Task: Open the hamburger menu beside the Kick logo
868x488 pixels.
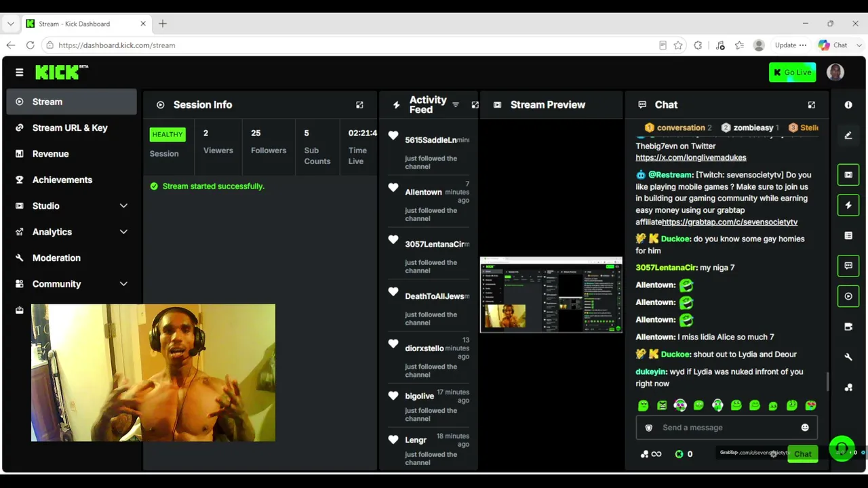Action: [19, 73]
